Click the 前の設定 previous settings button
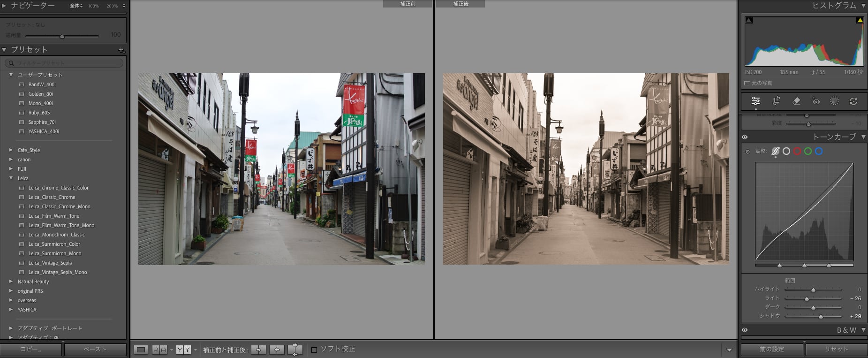This screenshot has height=358, width=868. click(771, 350)
